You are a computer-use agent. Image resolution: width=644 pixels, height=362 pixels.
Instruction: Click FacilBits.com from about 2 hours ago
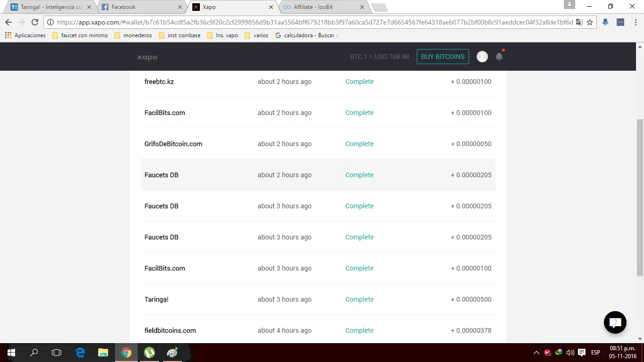pos(318,113)
